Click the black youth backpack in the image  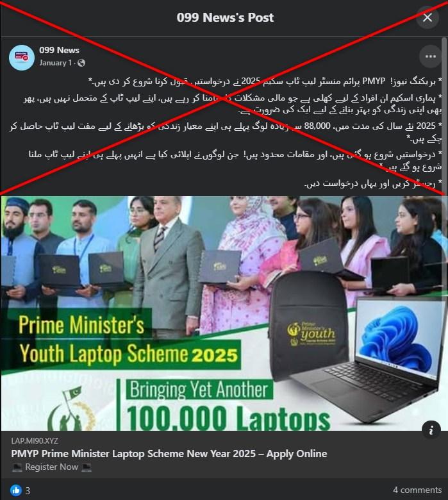[x=308, y=325]
